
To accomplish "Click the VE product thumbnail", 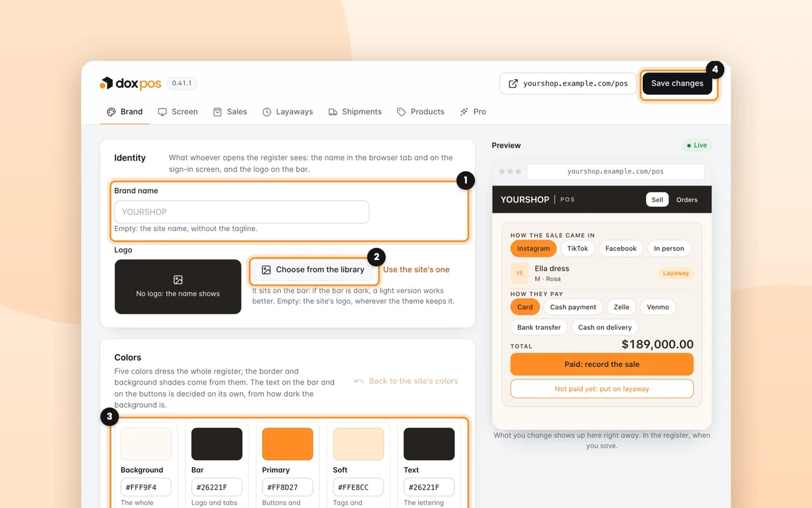I will (520, 273).
